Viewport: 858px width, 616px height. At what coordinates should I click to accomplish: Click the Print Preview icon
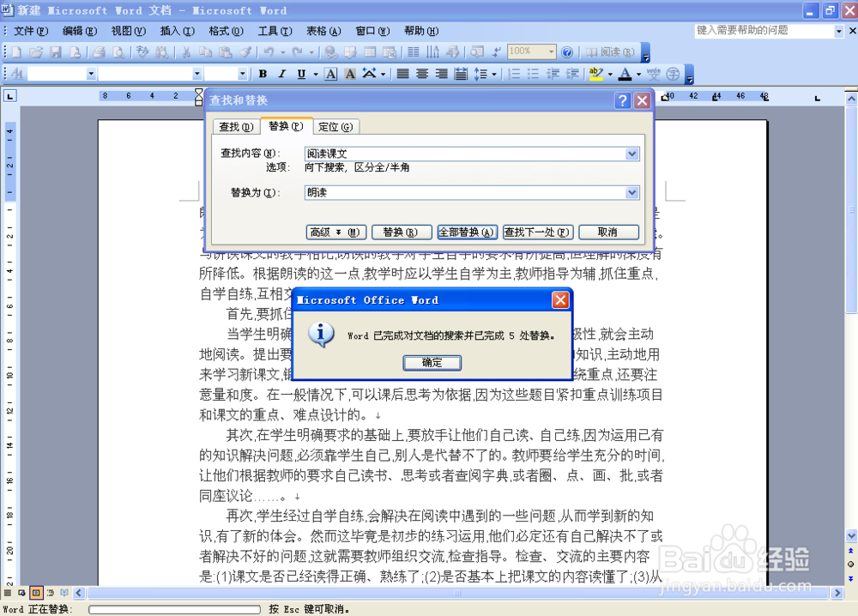click(x=118, y=52)
